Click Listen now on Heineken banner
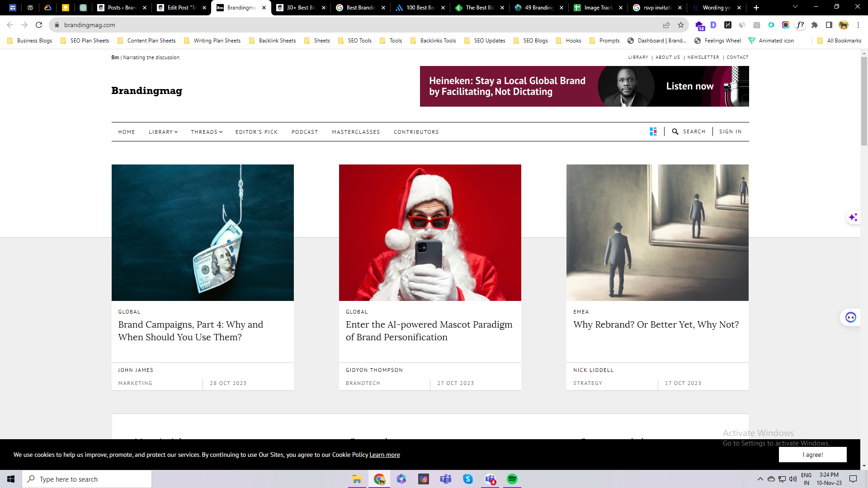This screenshot has height=488, width=868. (690, 86)
